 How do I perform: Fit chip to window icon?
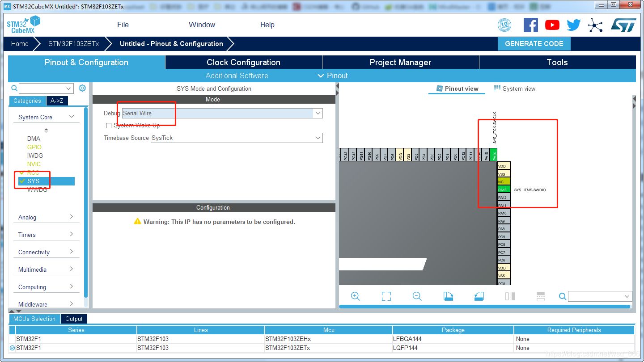(x=386, y=296)
